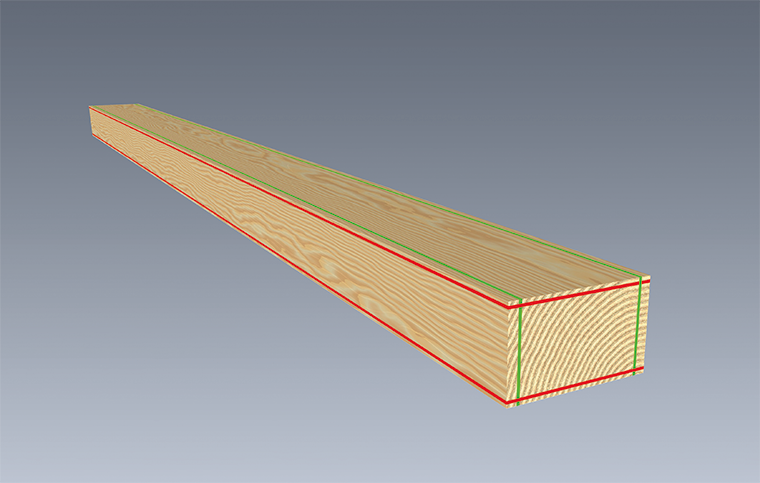This screenshot has width=760, height=483.
Task: Pick the upper red line on end face
Action: [578, 294]
